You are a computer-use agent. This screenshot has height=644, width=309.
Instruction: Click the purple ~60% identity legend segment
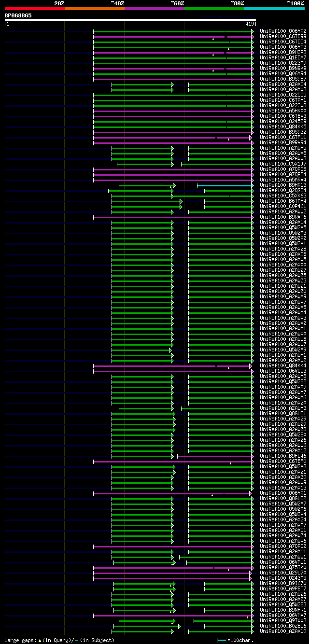click(x=154, y=8)
